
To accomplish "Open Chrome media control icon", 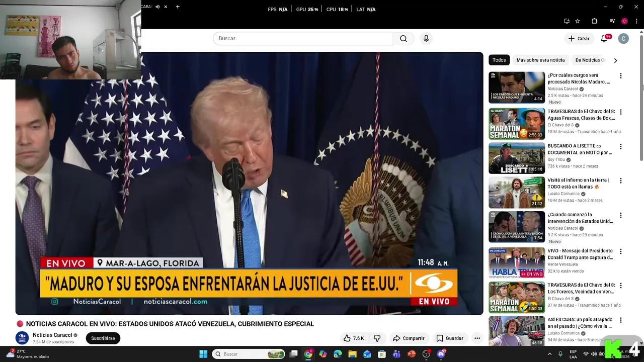I will point(612,21).
